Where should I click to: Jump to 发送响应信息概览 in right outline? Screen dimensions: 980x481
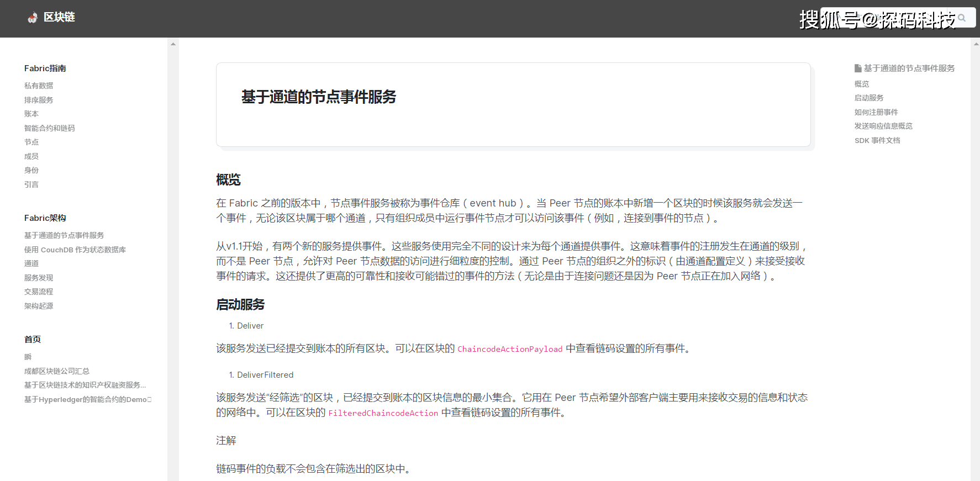(883, 126)
